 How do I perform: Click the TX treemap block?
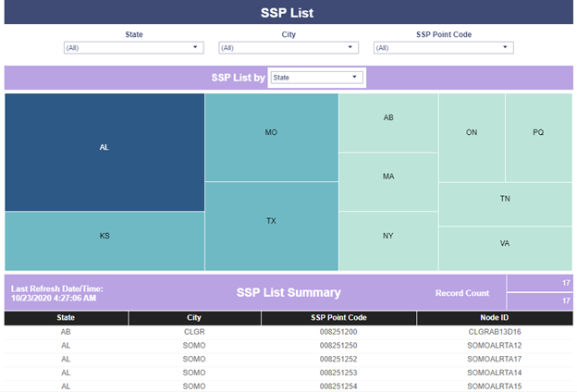(272, 227)
